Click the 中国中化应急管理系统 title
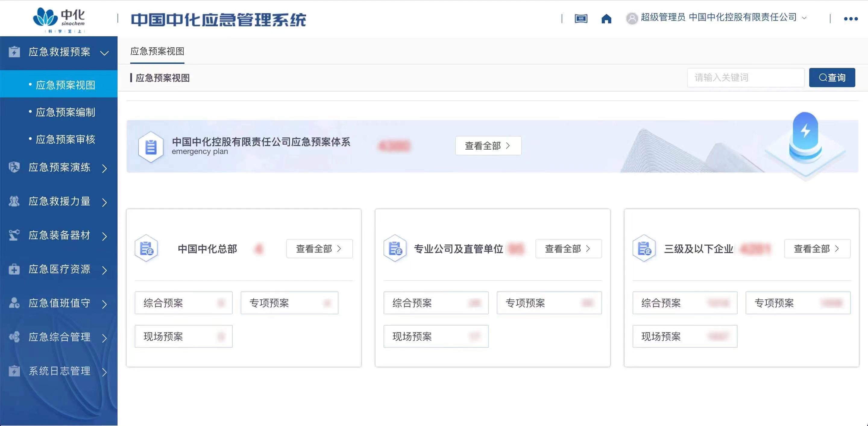Image resolution: width=868 pixels, height=426 pixels. [x=219, y=20]
